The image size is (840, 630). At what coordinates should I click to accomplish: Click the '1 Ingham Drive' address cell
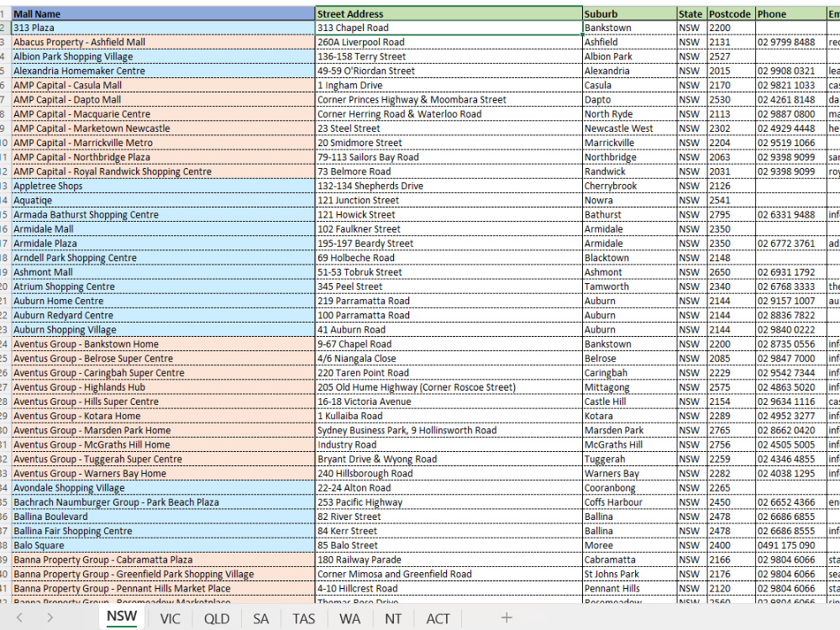(449, 85)
